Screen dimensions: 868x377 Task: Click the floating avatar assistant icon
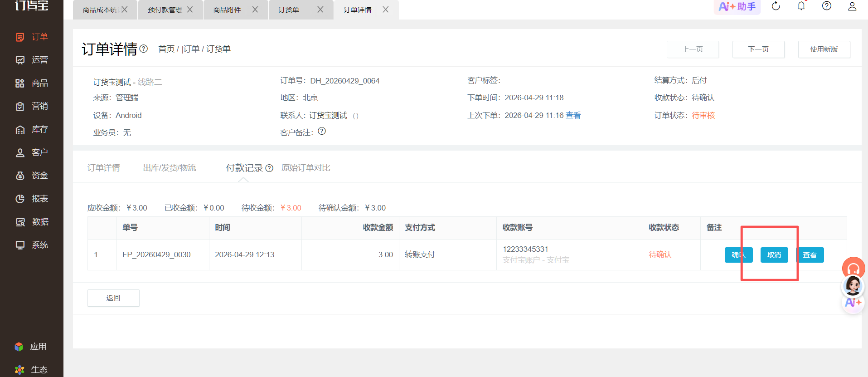click(853, 285)
